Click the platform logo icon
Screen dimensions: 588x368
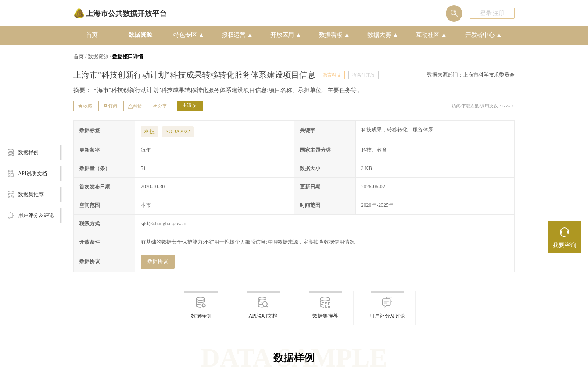click(x=79, y=13)
